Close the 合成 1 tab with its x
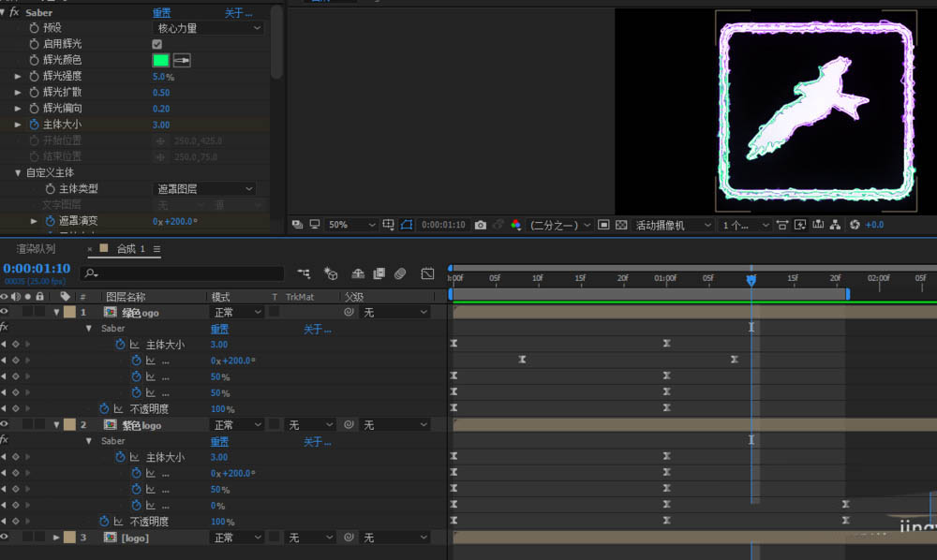The height and width of the screenshot is (560, 937). pyautogui.click(x=90, y=249)
